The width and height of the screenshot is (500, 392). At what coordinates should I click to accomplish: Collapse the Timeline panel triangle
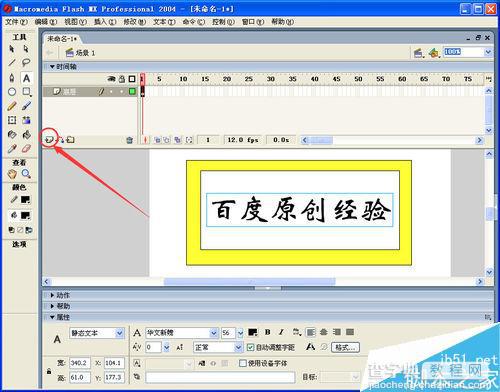pyautogui.click(x=52, y=67)
